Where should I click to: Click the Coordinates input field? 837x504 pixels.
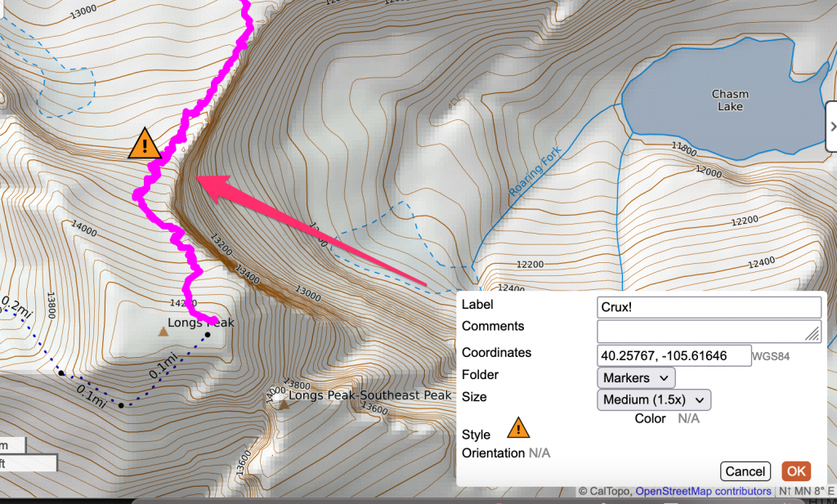tap(674, 355)
